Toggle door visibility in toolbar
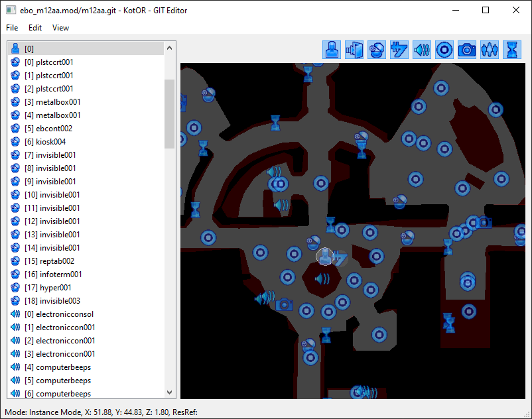The height and width of the screenshot is (419, 532). tap(354, 50)
